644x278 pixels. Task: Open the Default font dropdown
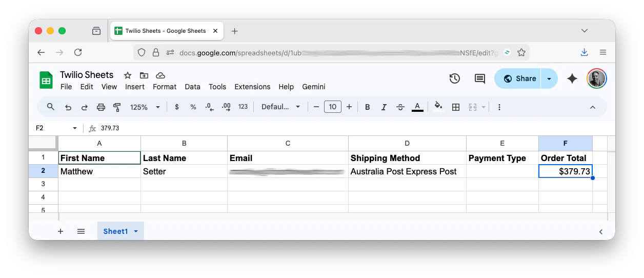[280, 107]
